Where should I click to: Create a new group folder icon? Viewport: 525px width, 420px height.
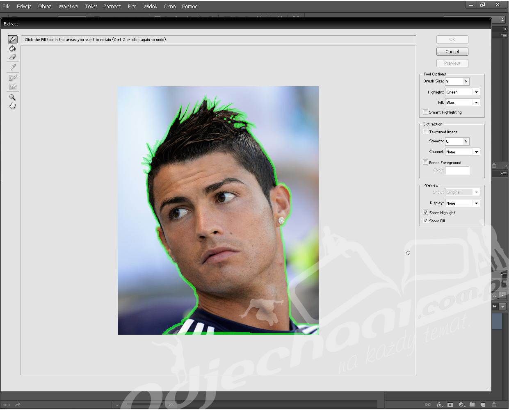(472, 405)
